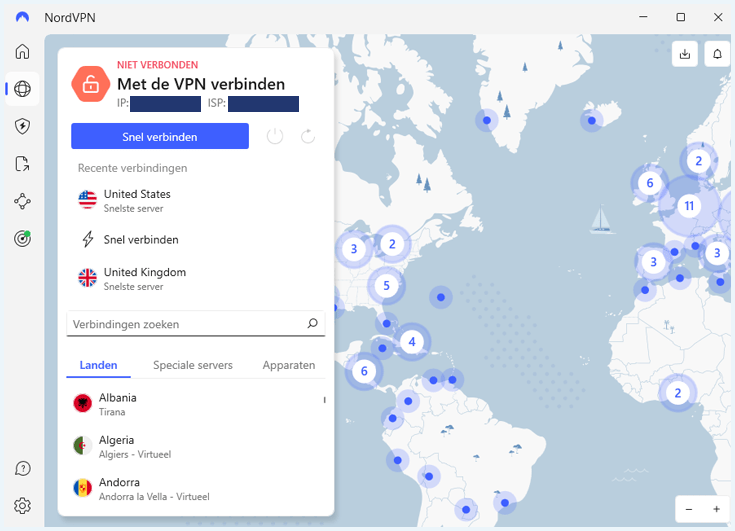Select Andorra in country list

click(x=195, y=488)
